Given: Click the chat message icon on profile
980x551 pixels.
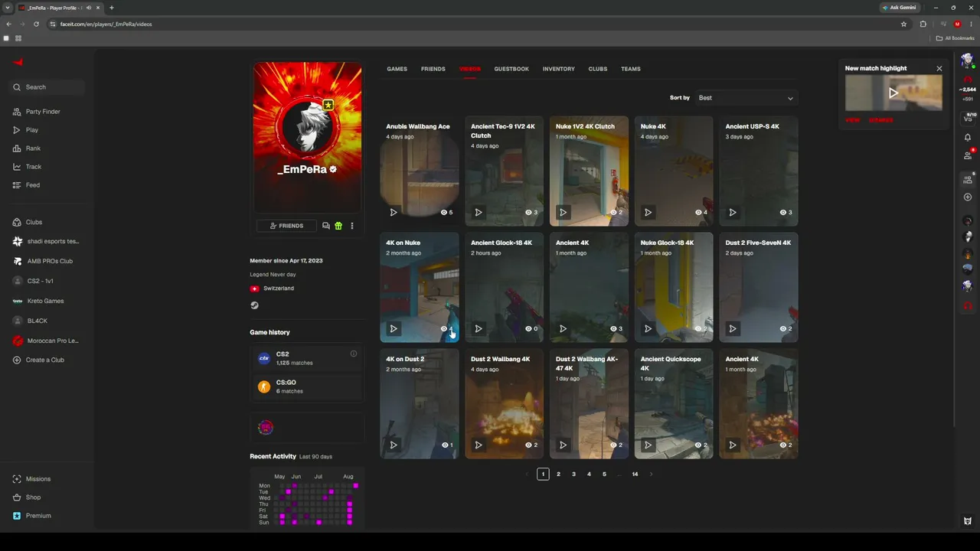Looking at the screenshot, I should point(326,226).
